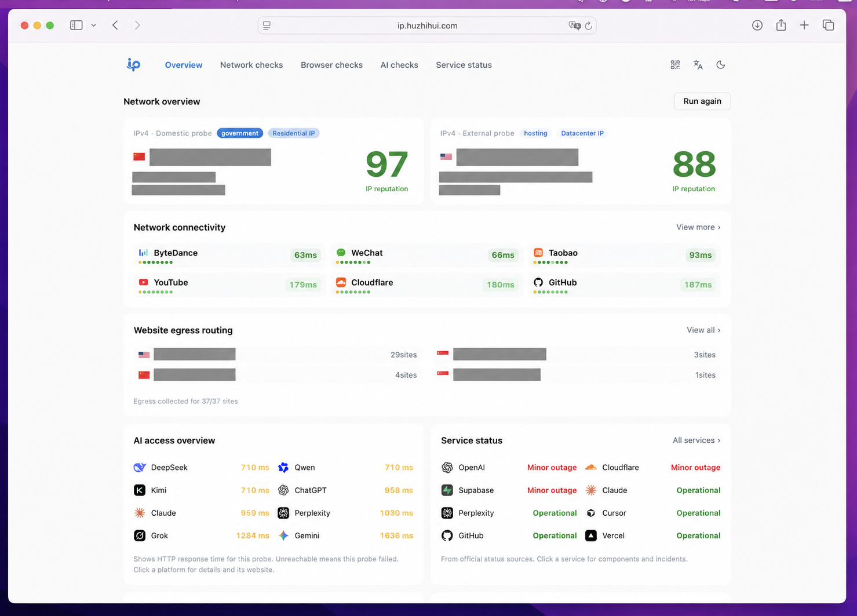Image resolution: width=857 pixels, height=616 pixels.
Task: Open a new Safari tab
Action: tap(804, 25)
